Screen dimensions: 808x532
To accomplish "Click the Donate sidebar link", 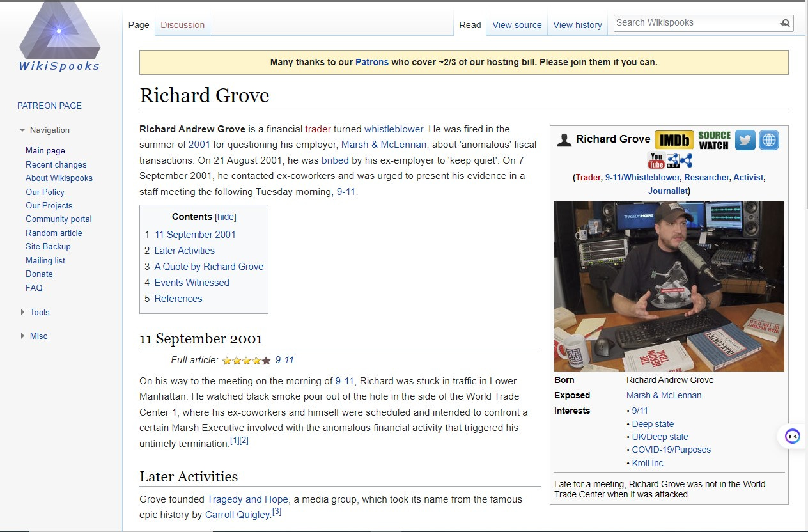I will (39, 274).
